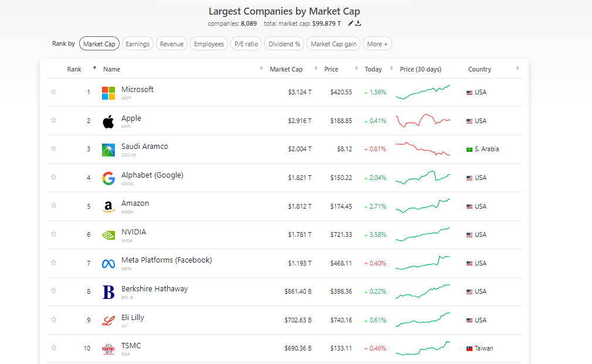
Task: Click the Berkshire Hathaway B logo
Action: (108, 292)
